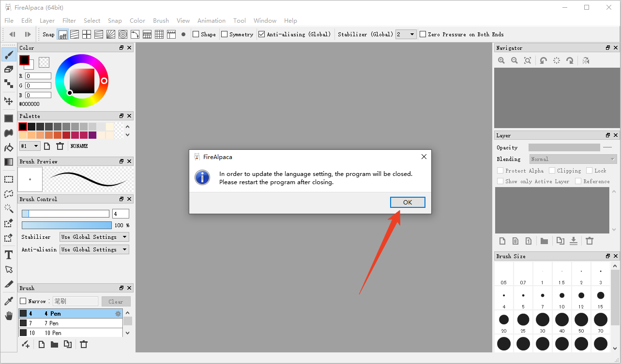The width and height of the screenshot is (621, 364).
Task: Open the Filter menu
Action: tap(69, 21)
